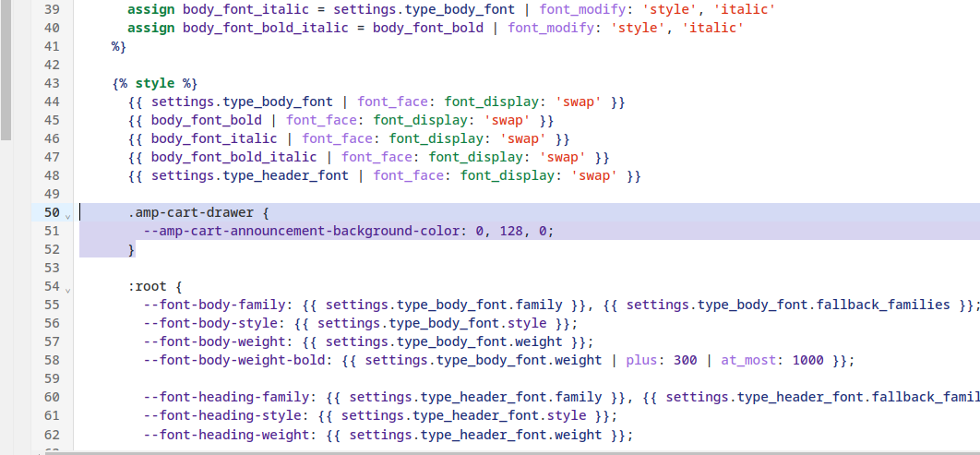
Task: Click 'settings.type_header_font' on line 48
Action: coord(250,175)
